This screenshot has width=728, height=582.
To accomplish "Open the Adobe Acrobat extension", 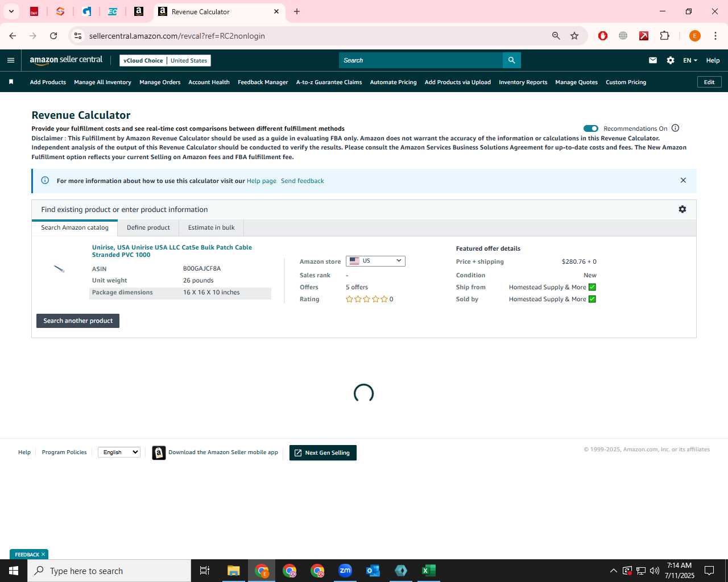I will point(644,36).
